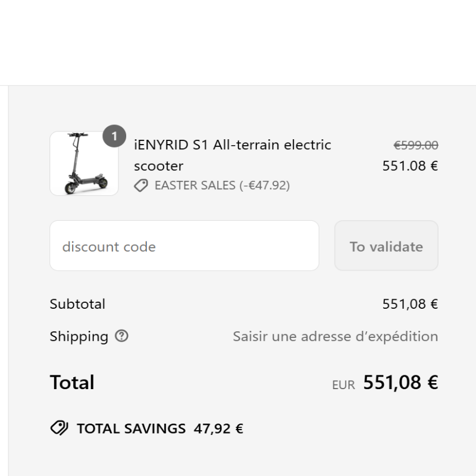Click the Shipping label text
The image size is (476, 476).
79,336
